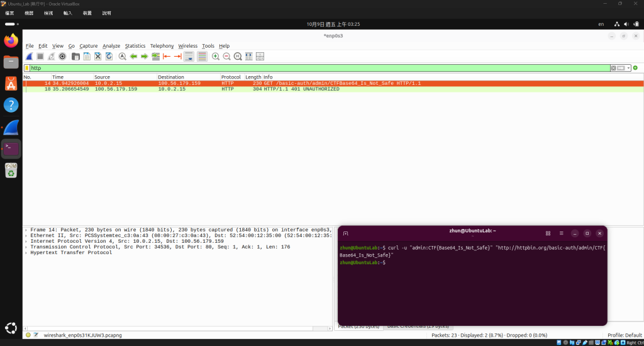Open the Telephony menu
The width and height of the screenshot is (644, 346).
[162, 46]
